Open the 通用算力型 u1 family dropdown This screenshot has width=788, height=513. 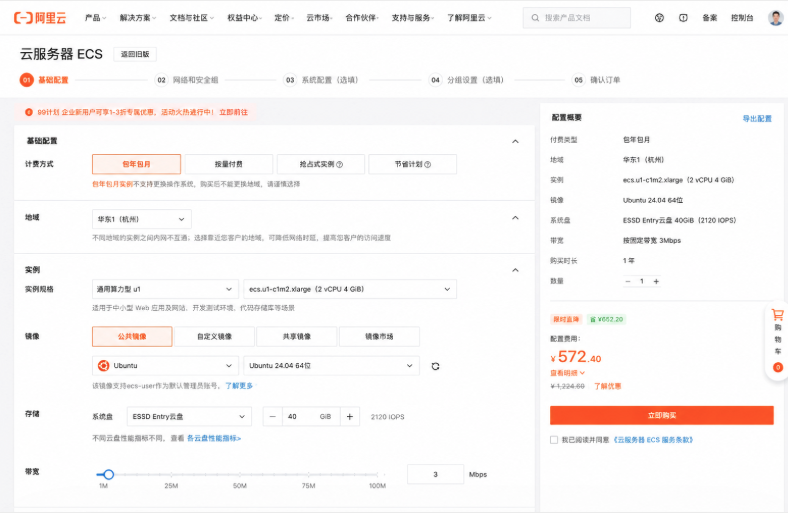165,289
